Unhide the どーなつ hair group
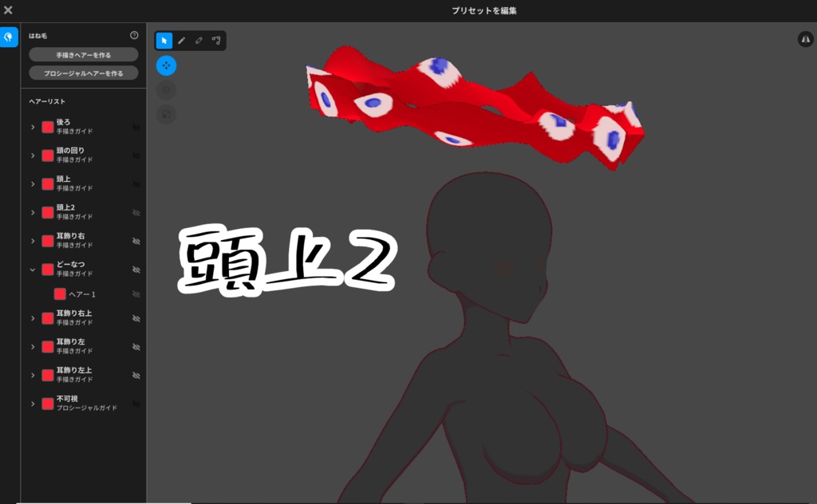Viewport: 817px width, 504px height. (x=136, y=270)
